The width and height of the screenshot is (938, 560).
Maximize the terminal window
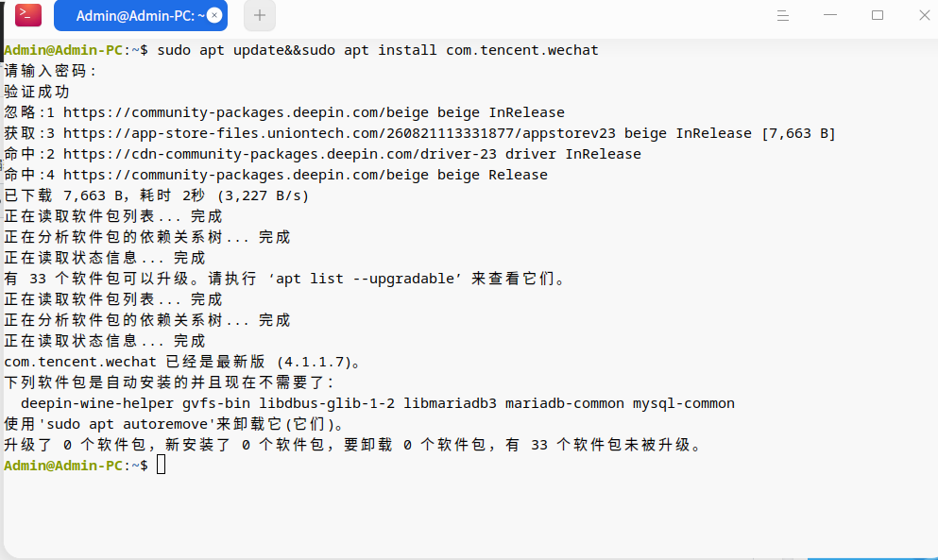(x=877, y=15)
